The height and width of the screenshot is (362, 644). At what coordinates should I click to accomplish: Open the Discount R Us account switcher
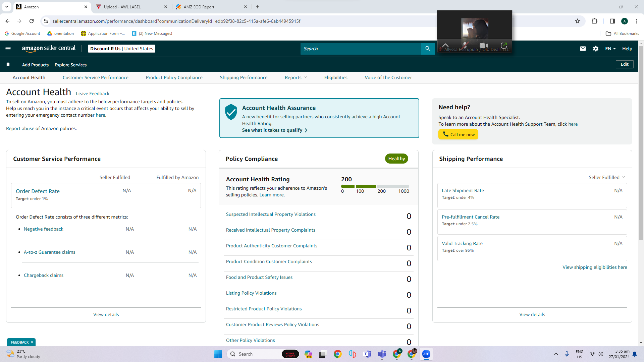[x=121, y=49]
